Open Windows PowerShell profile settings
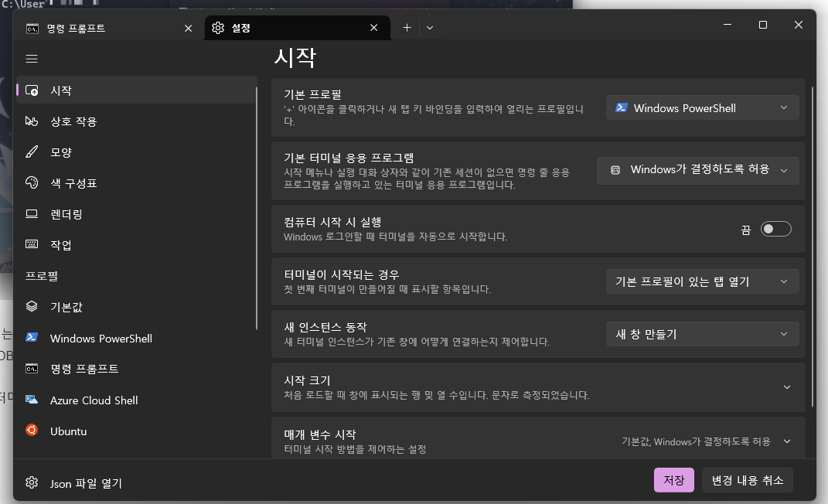Screen dimensions: 828x504 pos(137,338)
